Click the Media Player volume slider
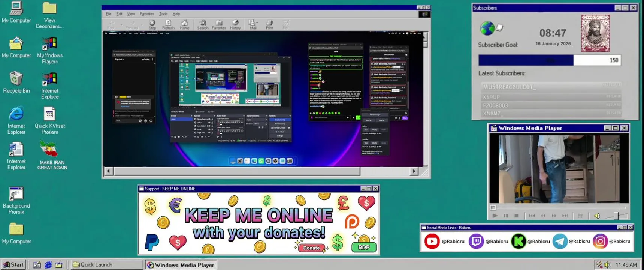Viewport: 644px width, 270px height. (x=616, y=216)
